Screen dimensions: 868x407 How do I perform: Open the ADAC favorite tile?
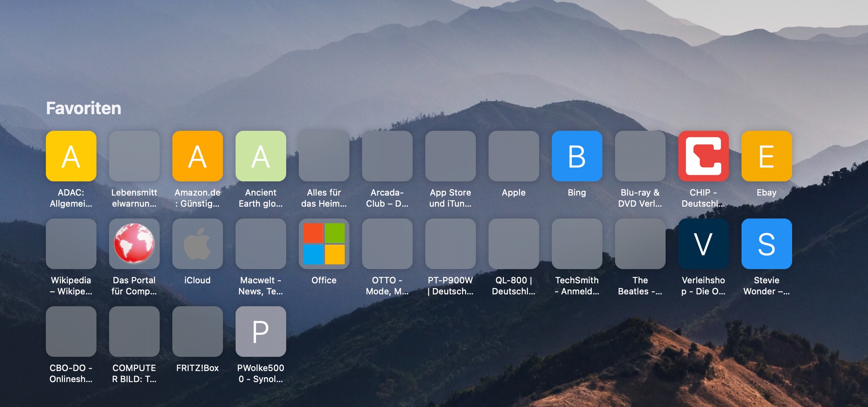point(71,156)
